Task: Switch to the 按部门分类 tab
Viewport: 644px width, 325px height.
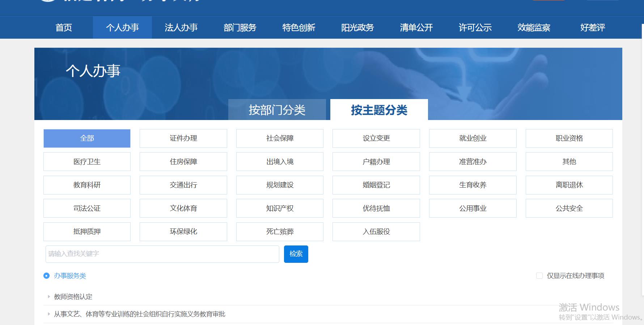Action: click(277, 110)
